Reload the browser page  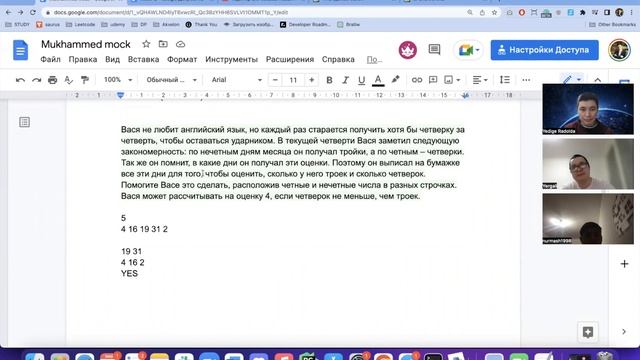(33, 13)
